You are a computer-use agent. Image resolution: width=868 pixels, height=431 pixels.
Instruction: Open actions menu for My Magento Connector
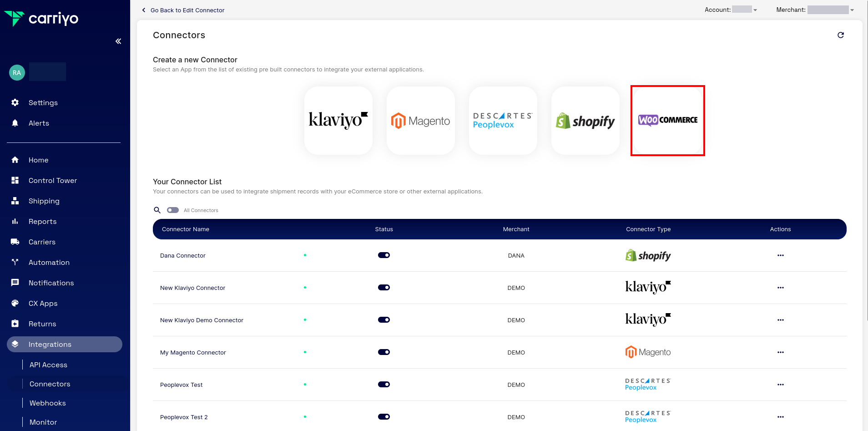781,352
